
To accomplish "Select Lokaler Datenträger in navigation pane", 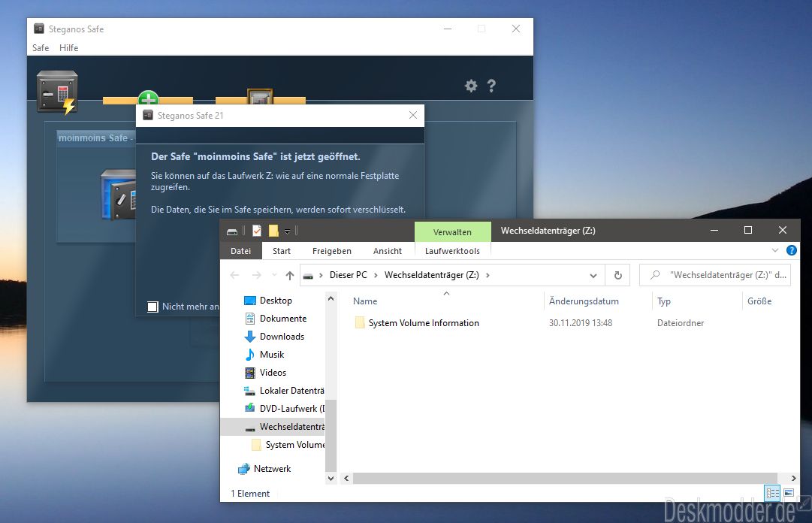I will [x=284, y=391].
